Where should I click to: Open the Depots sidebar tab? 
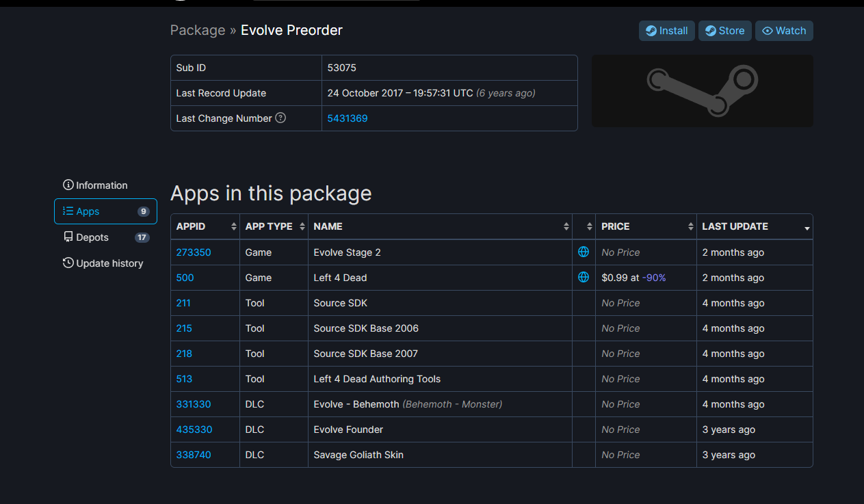click(105, 237)
